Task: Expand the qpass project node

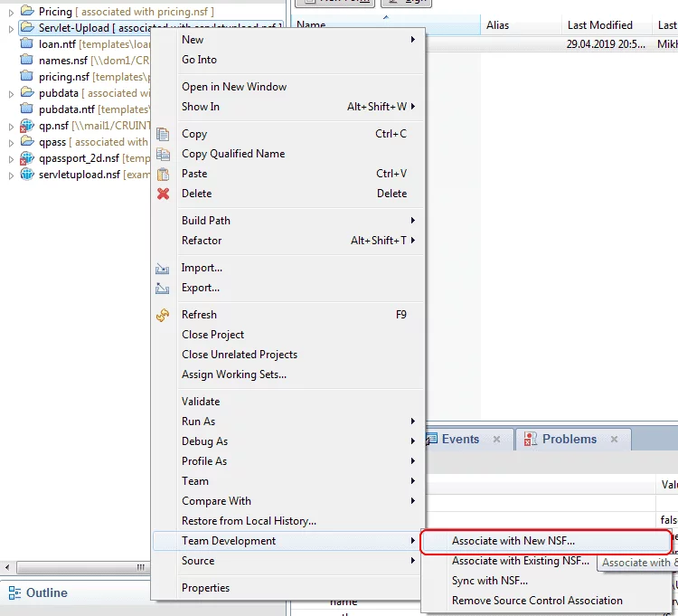Action: pos(11,142)
